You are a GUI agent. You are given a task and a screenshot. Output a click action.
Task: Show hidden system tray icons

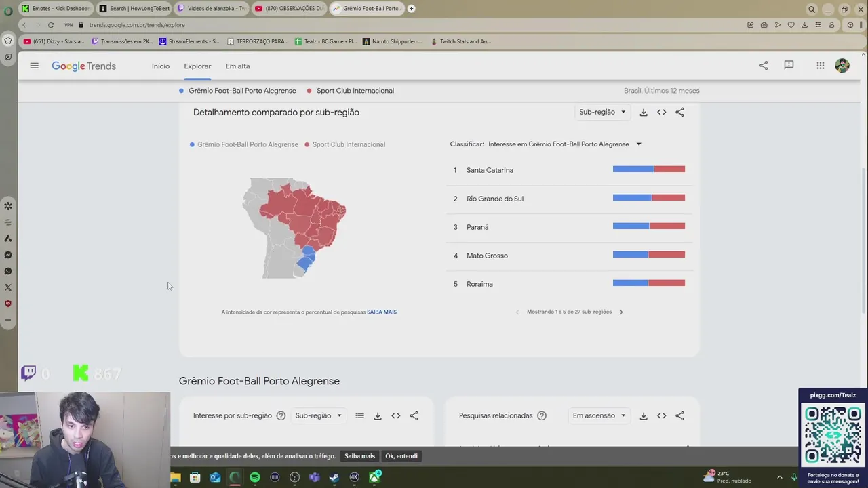coord(779,477)
